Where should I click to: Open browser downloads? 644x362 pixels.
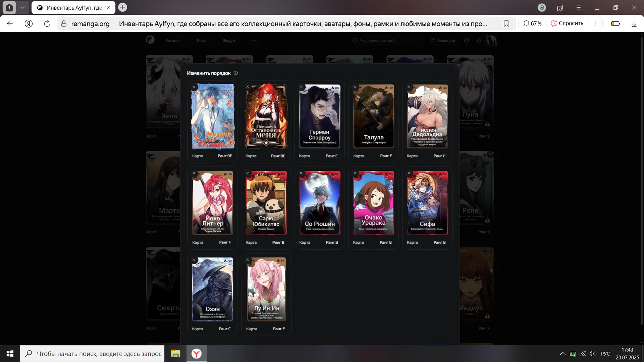coord(634,24)
